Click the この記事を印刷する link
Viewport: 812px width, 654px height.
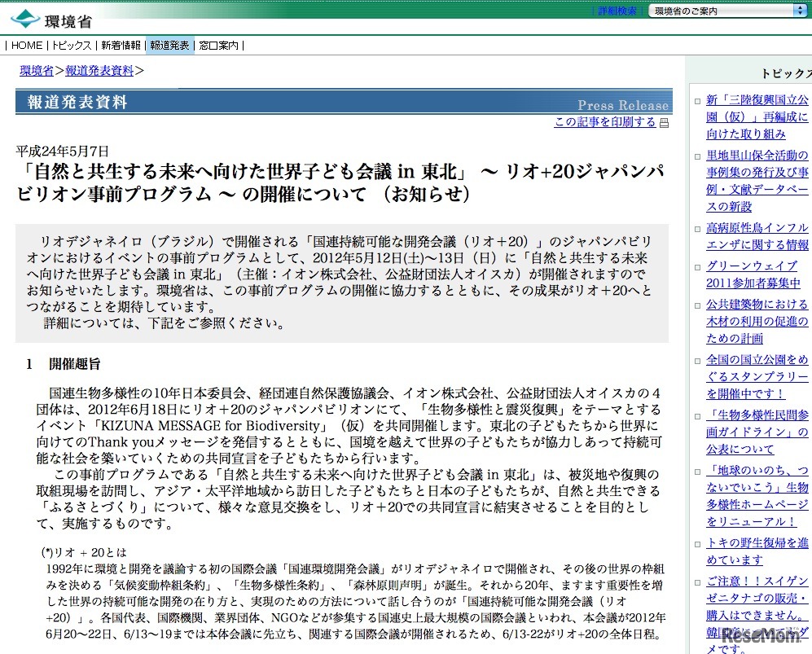pos(604,122)
